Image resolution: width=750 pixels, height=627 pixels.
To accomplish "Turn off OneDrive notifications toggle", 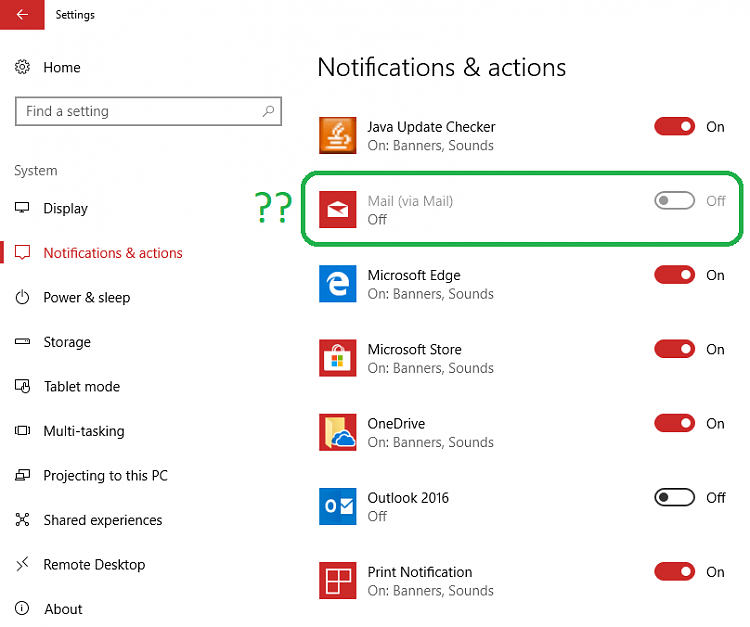I will pos(674,423).
